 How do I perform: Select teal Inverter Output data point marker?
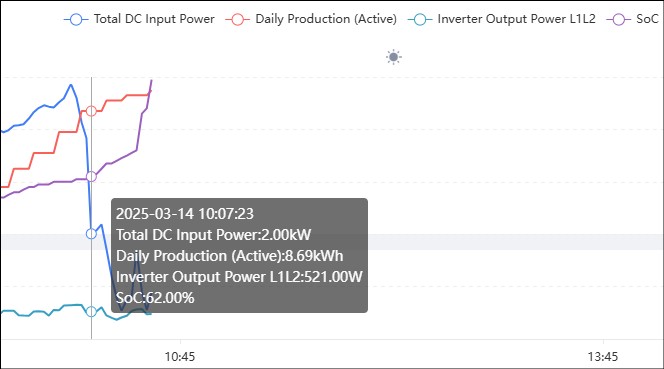pyautogui.click(x=91, y=311)
